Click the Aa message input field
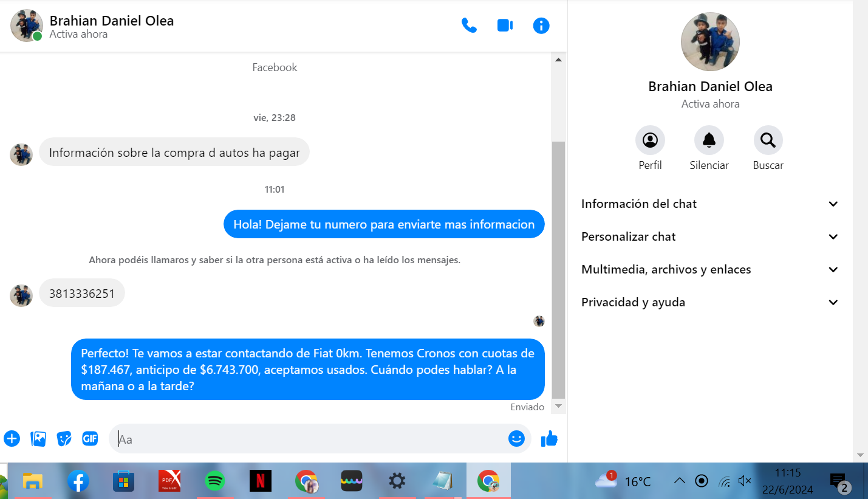Screen dimensions: 868x499 tap(310, 439)
